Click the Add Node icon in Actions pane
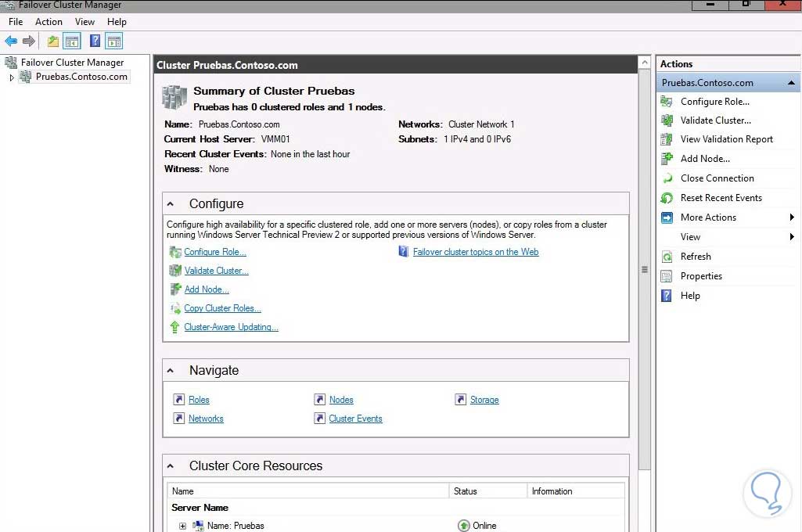The image size is (802, 532). [667, 159]
